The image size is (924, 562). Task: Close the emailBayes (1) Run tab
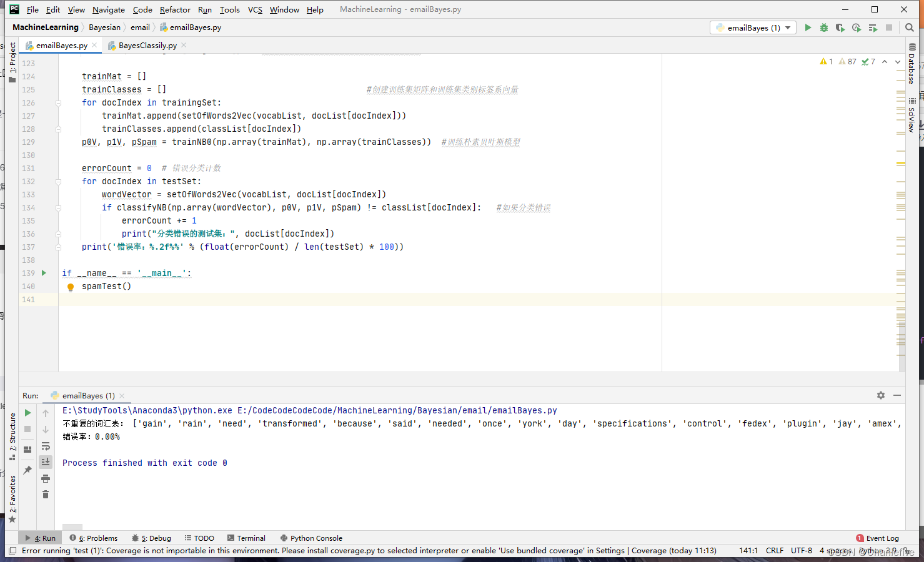[122, 396]
